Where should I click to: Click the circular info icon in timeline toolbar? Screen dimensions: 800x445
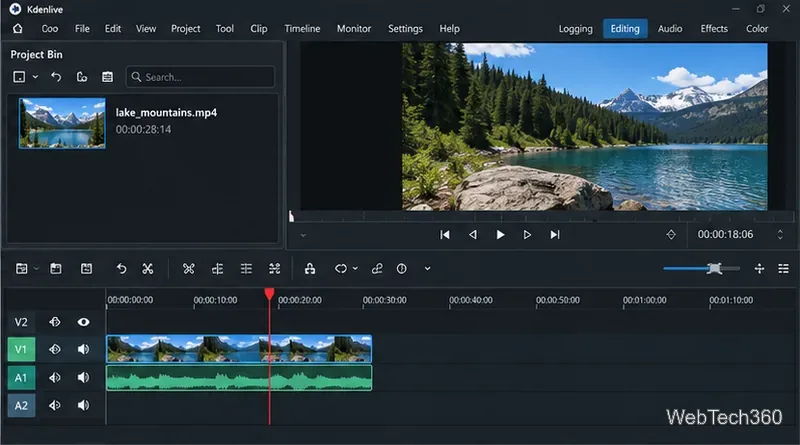402,269
